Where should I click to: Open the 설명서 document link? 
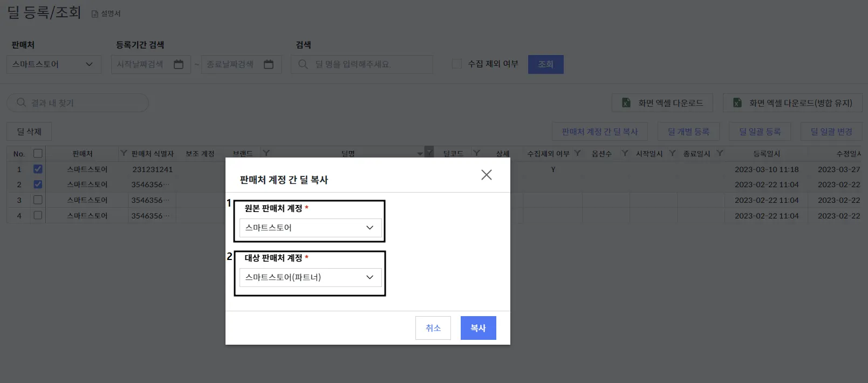106,13
